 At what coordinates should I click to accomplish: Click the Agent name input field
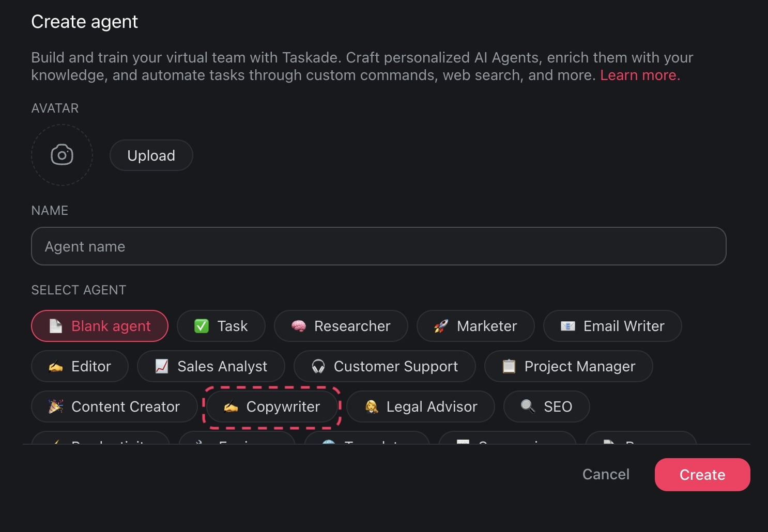[x=378, y=246]
